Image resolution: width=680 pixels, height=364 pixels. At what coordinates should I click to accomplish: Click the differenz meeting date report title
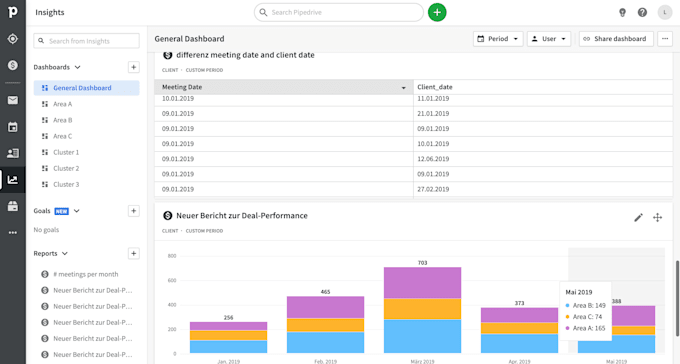click(245, 55)
